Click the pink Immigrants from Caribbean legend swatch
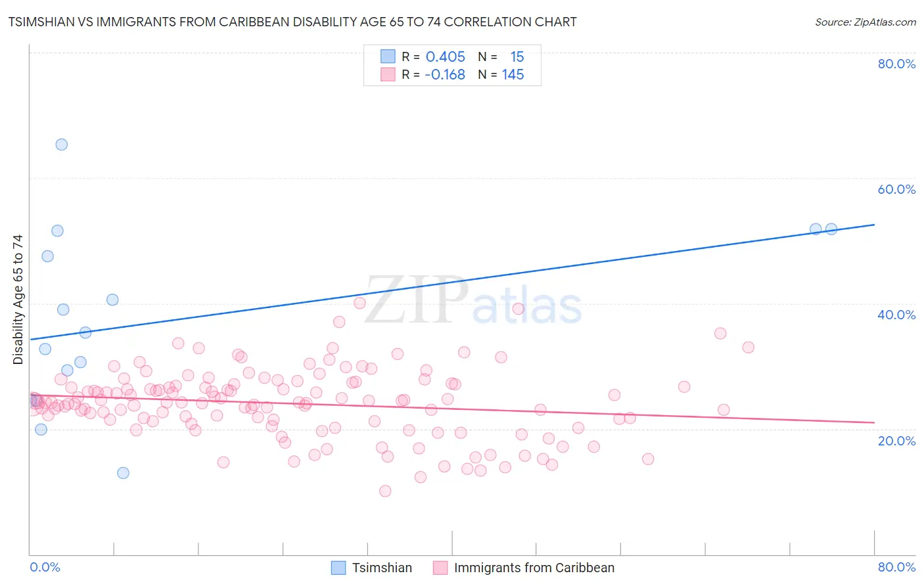 point(440,568)
